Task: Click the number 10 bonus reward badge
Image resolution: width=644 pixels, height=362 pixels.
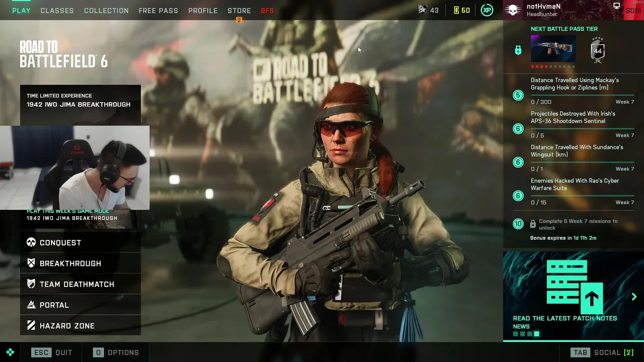Action: coord(518,224)
